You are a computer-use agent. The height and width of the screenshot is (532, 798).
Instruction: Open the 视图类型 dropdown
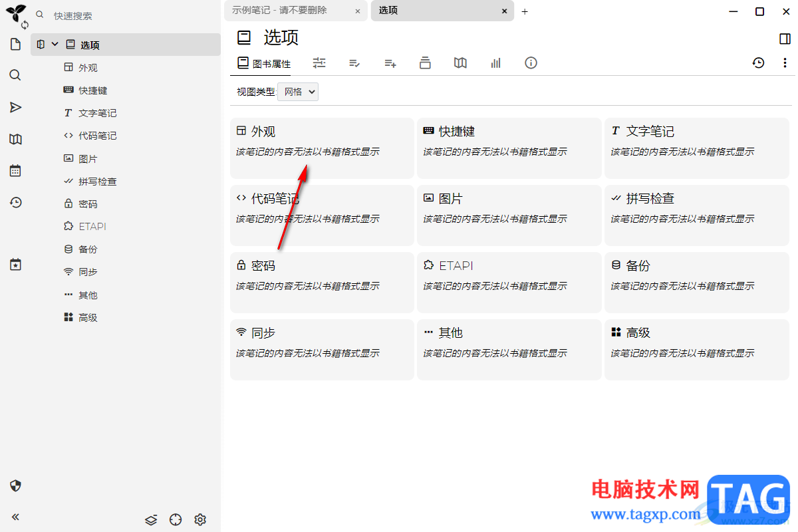298,92
